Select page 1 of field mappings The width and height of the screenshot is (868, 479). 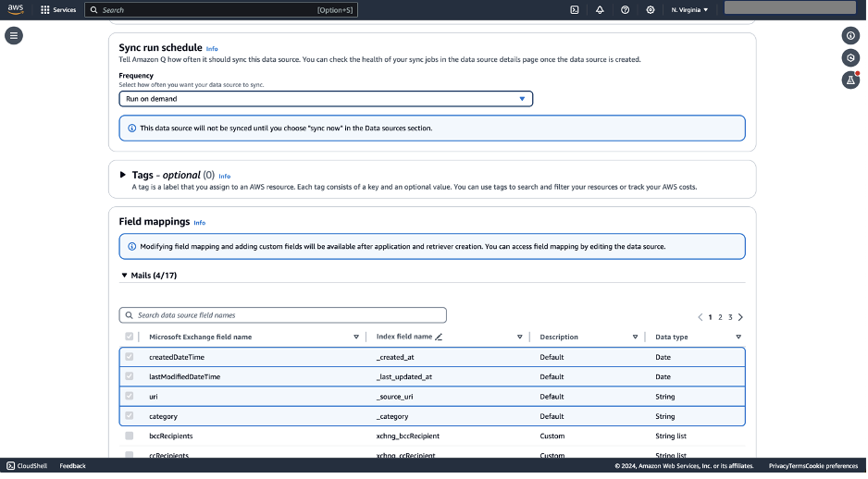pyautogui.click(x=711, y=317)
